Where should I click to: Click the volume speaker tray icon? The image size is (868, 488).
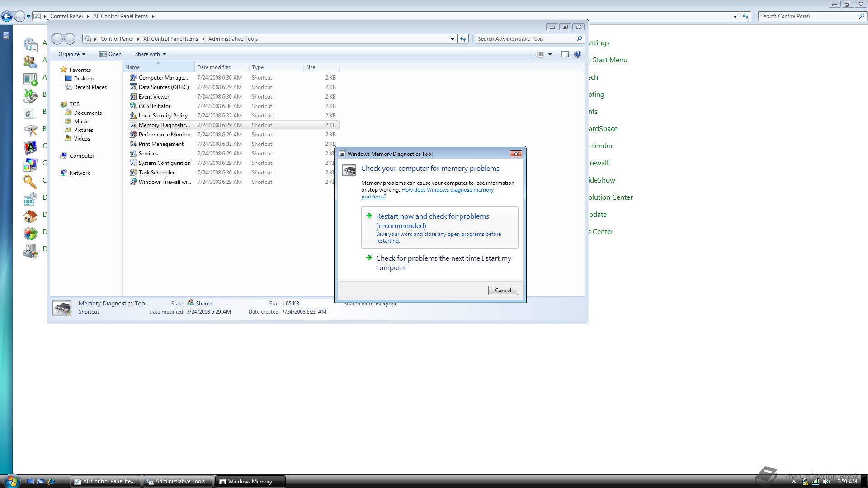[x=827, y=482]
